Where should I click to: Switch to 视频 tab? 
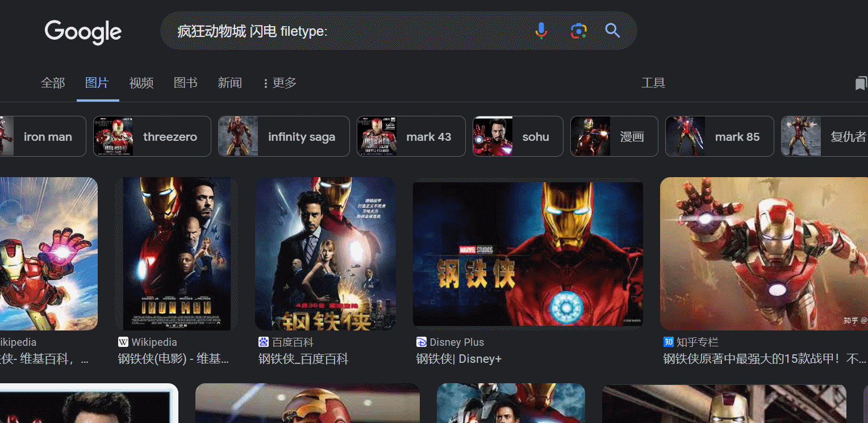[x=141, y=83]
